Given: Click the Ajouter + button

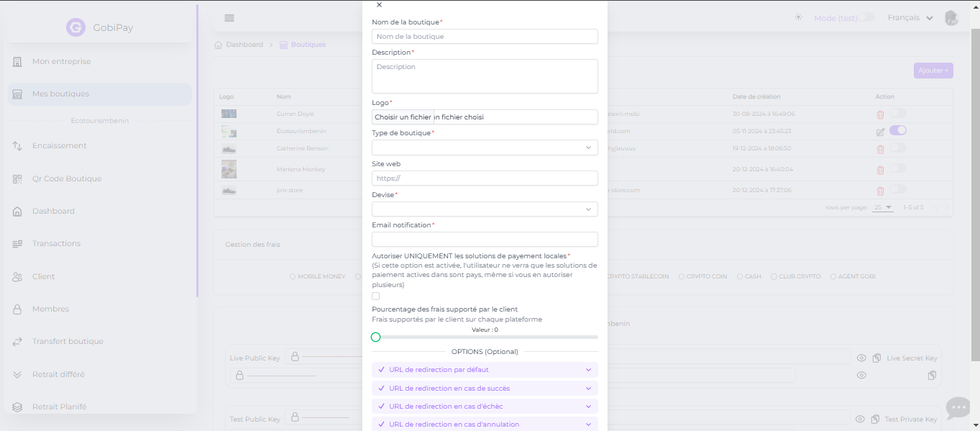Looking at the screenshot, I should [933, 71].
